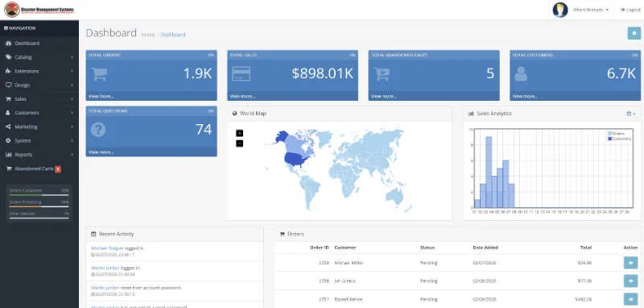Click the Catalog tag icon
The width and height of the screenshot is (644, 308).
[x=8, y=57]
